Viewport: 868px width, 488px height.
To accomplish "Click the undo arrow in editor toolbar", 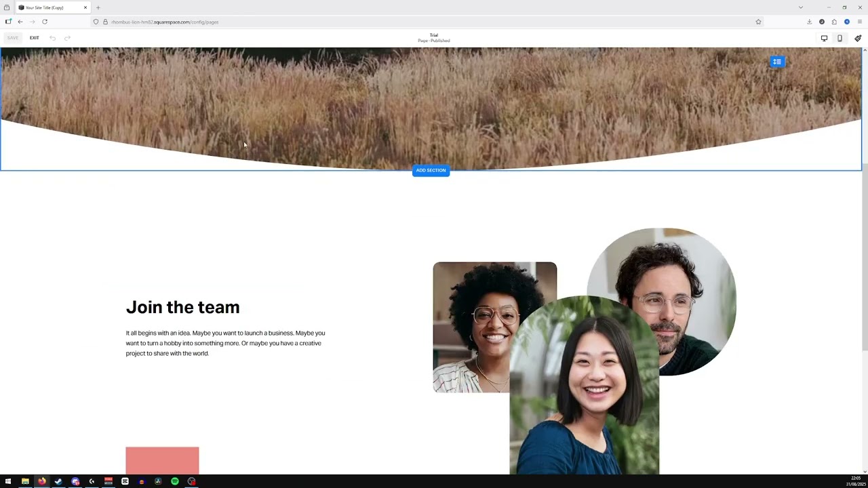I will (x=52, y=38).
